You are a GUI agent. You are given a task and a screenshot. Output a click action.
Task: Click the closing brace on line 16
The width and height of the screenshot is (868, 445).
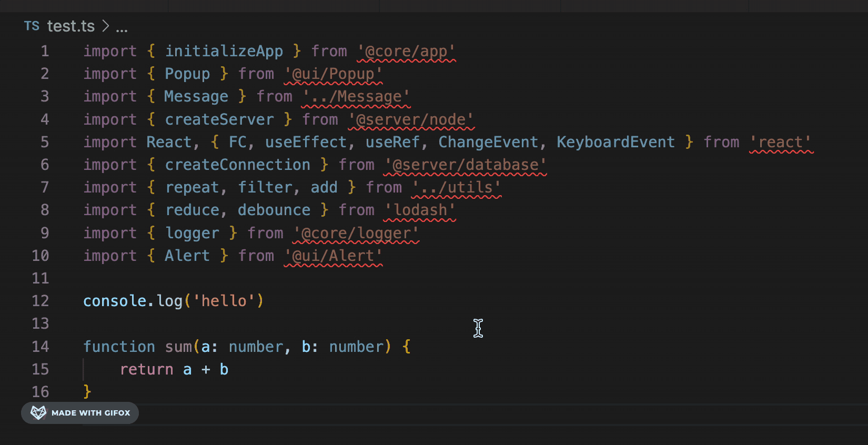pyautogui.click(x=87, y=392)
